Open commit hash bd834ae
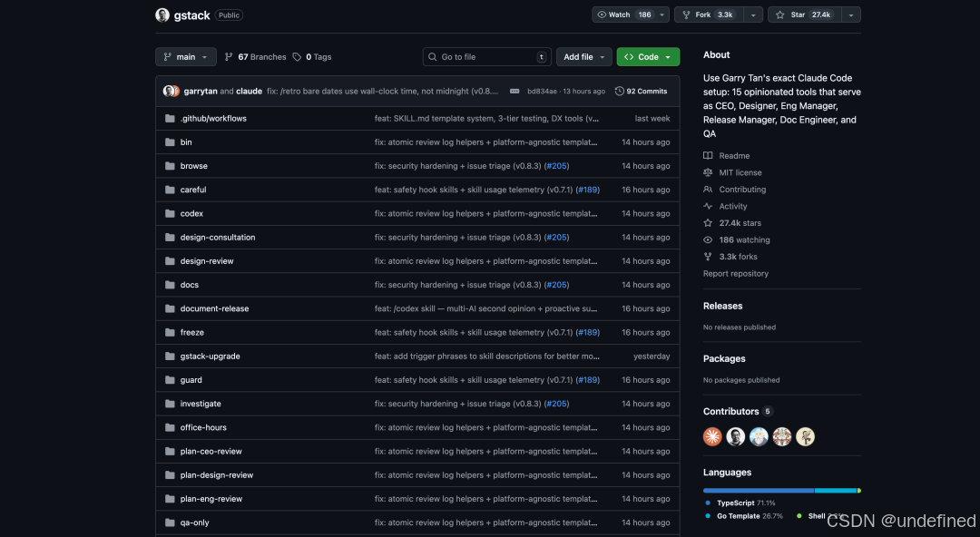 point(542,92)
